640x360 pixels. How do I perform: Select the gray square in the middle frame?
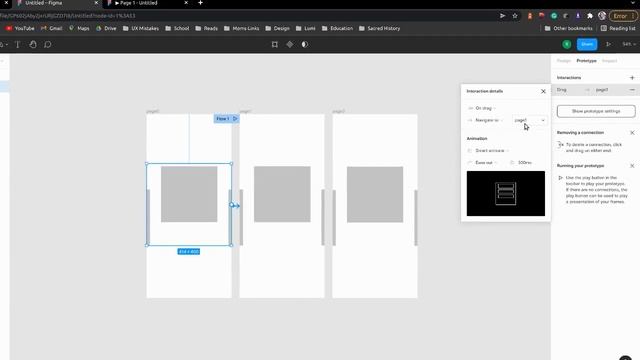tap(282, 194)
